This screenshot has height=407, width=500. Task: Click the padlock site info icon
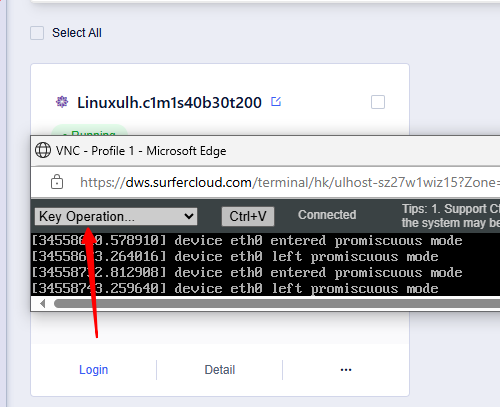[x=57, y=182]
